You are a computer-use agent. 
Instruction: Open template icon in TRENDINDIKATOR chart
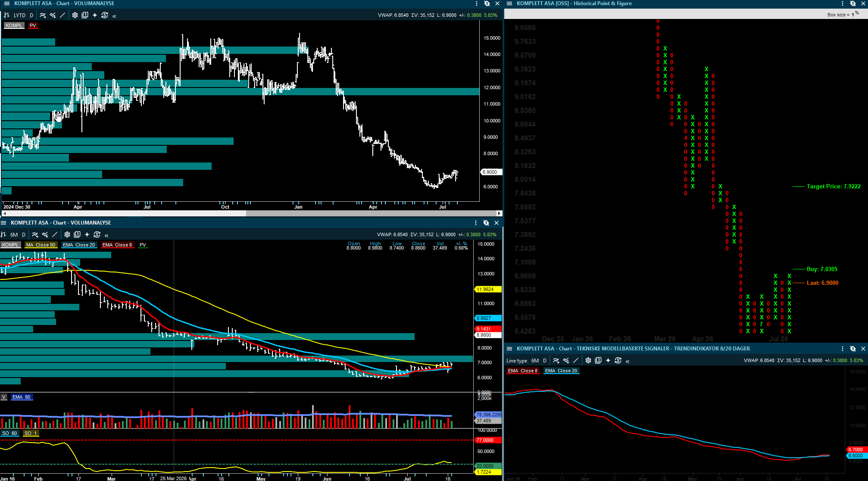[598, 361]
